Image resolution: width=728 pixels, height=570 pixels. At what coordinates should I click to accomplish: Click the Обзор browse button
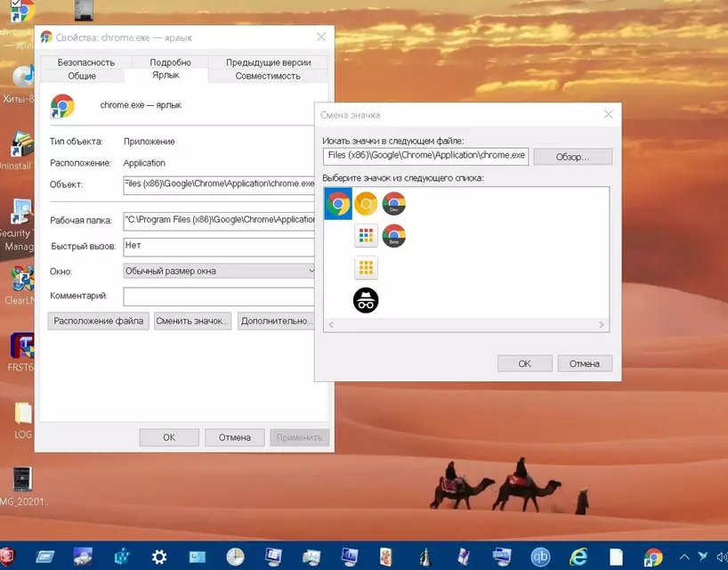573,157
